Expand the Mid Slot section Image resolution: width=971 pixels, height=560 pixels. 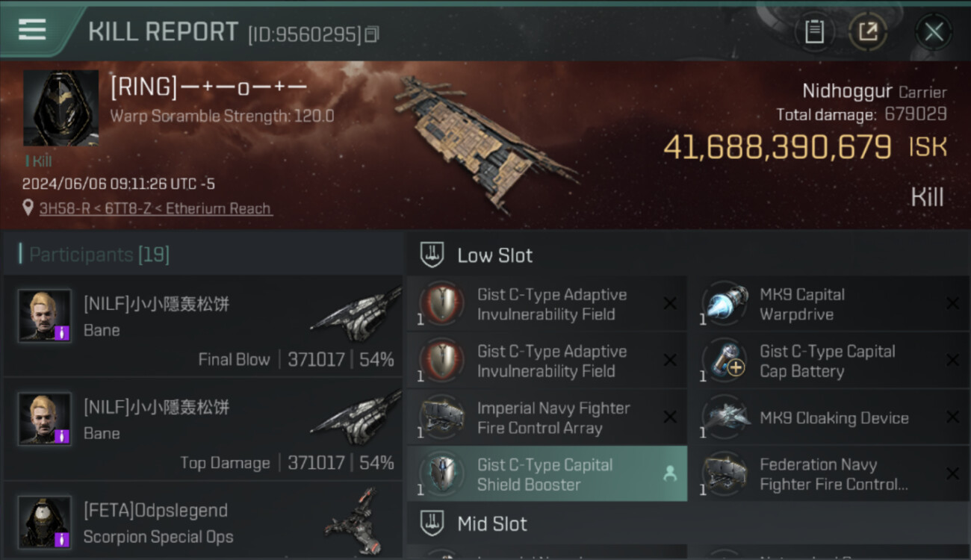pos(688,523)
